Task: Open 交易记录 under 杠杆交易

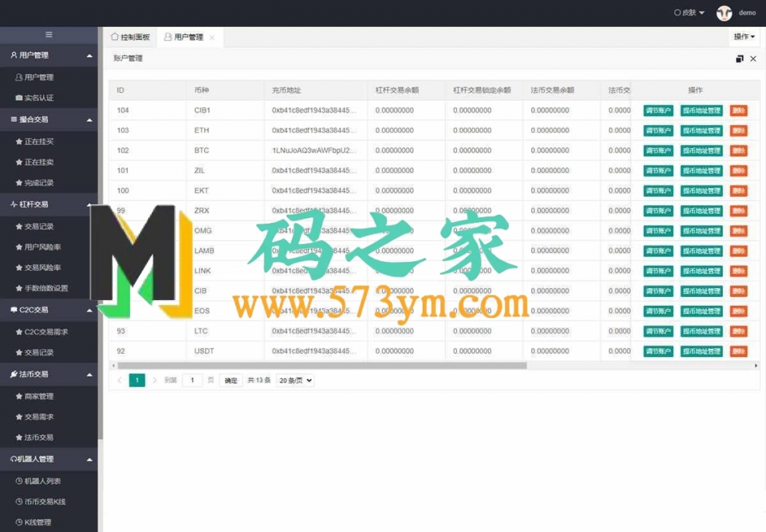Action: 34,227
